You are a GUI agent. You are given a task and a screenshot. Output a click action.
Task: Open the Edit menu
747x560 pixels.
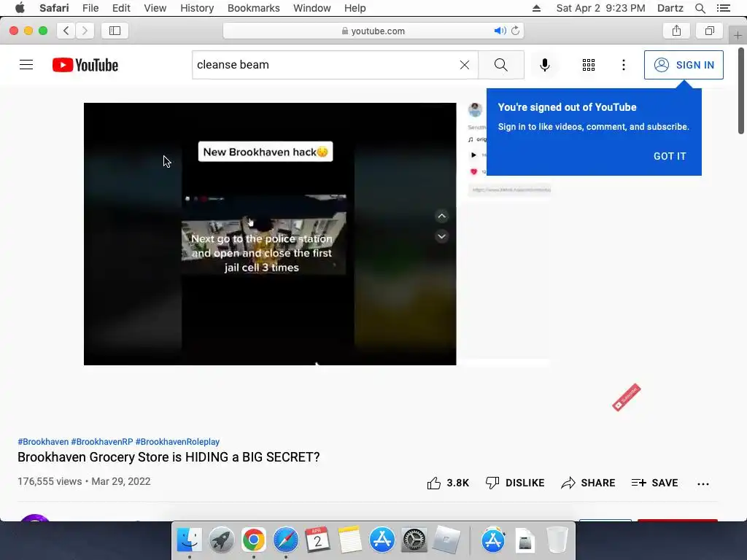[x=121, y=8]
